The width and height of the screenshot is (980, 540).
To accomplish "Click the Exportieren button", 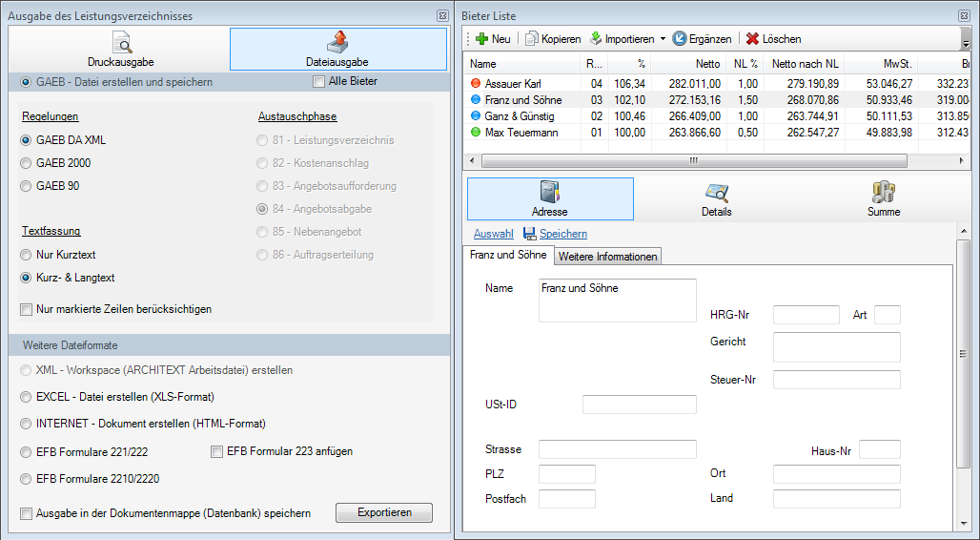I will (x=384, y=512).
